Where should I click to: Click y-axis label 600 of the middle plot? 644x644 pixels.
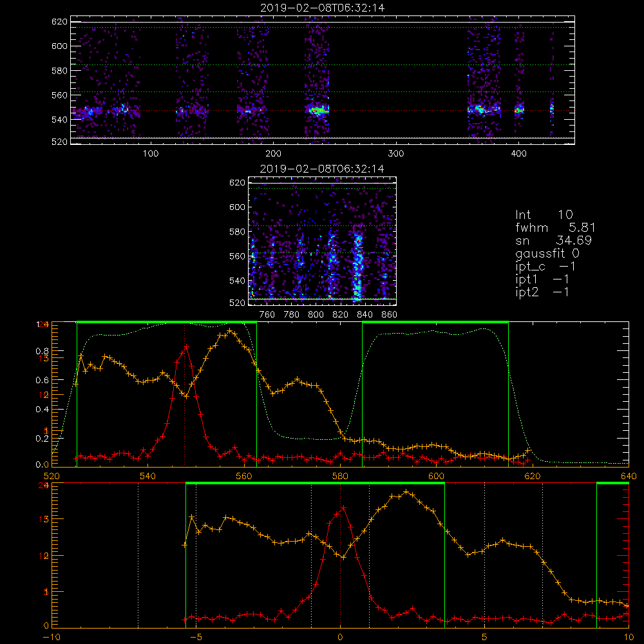[x=238, y=207]
